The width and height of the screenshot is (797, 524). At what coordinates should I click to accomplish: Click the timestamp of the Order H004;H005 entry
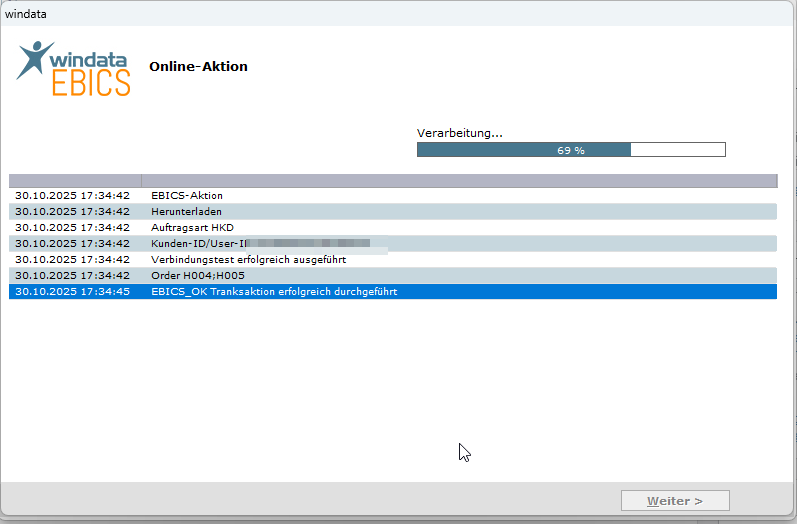(73, 275)
